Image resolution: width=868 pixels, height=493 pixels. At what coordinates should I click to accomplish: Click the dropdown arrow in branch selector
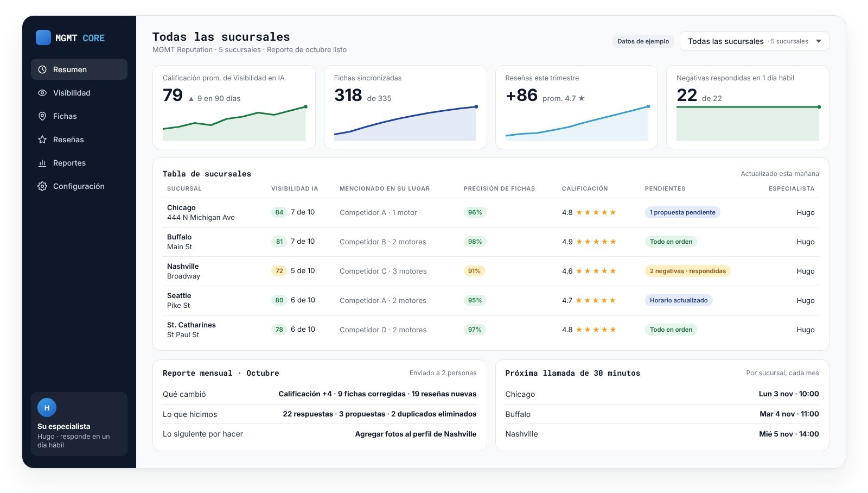pyautogui.click(x=819, y=41)
